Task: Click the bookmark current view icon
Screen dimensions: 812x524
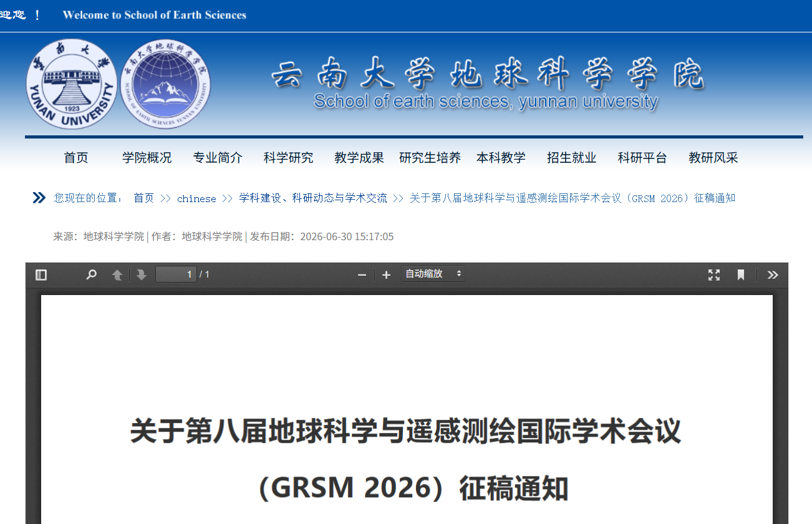Action: click(741, 274)
